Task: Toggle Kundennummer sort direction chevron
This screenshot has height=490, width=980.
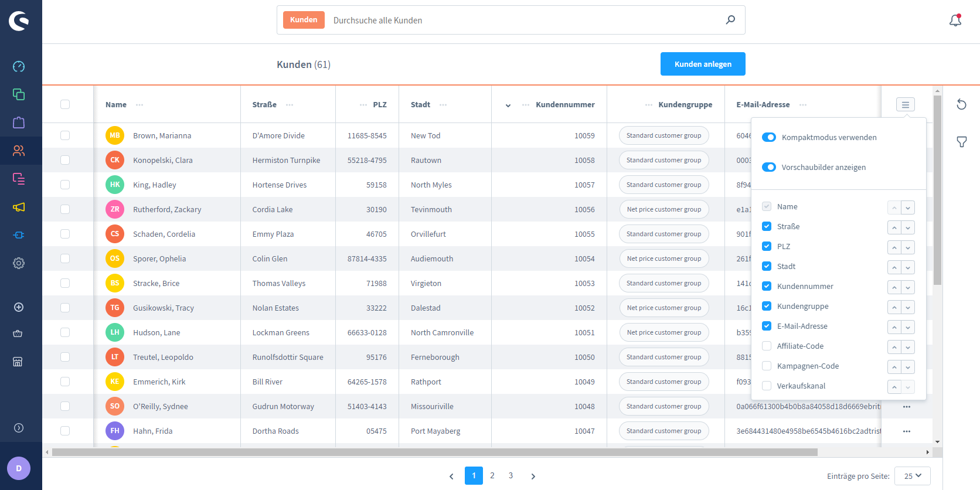Action: point(508,106)
